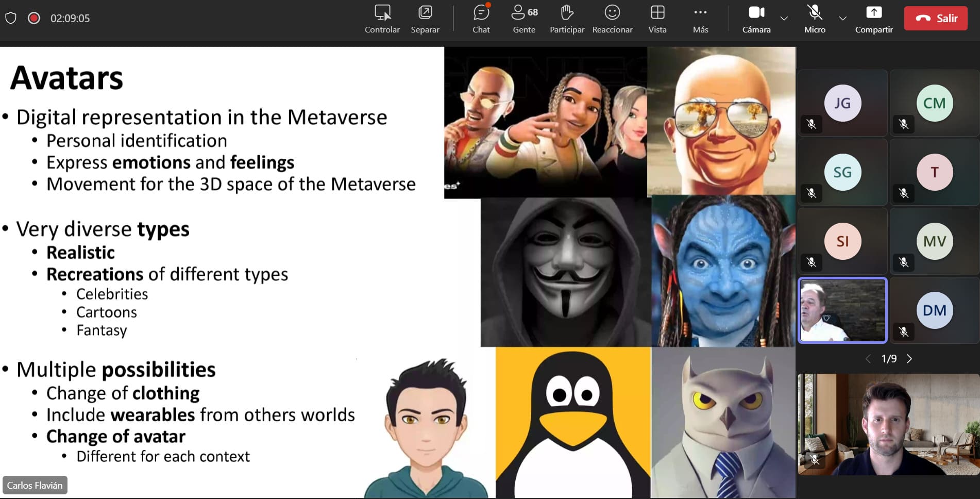Open the Reaccionar emoji reactions
Image resolution: width=980 pixels, height=499 pixels.
pyautogui.click(x=612, y=19)
